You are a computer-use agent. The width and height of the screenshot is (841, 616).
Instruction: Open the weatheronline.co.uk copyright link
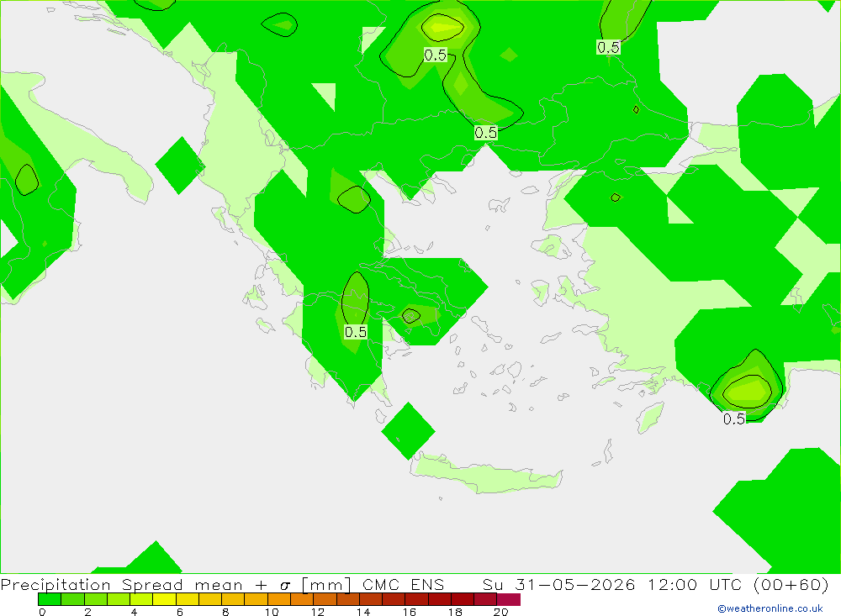click(x=770, y=608)
